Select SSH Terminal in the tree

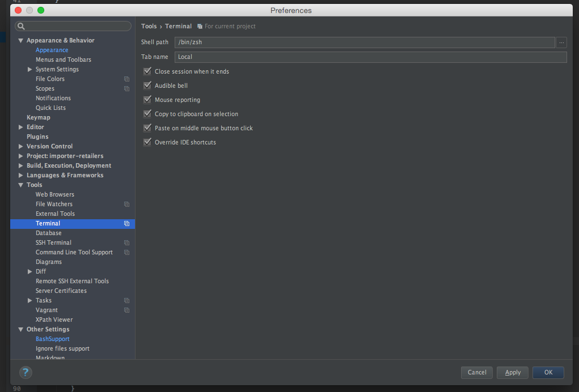click(53, 242)
